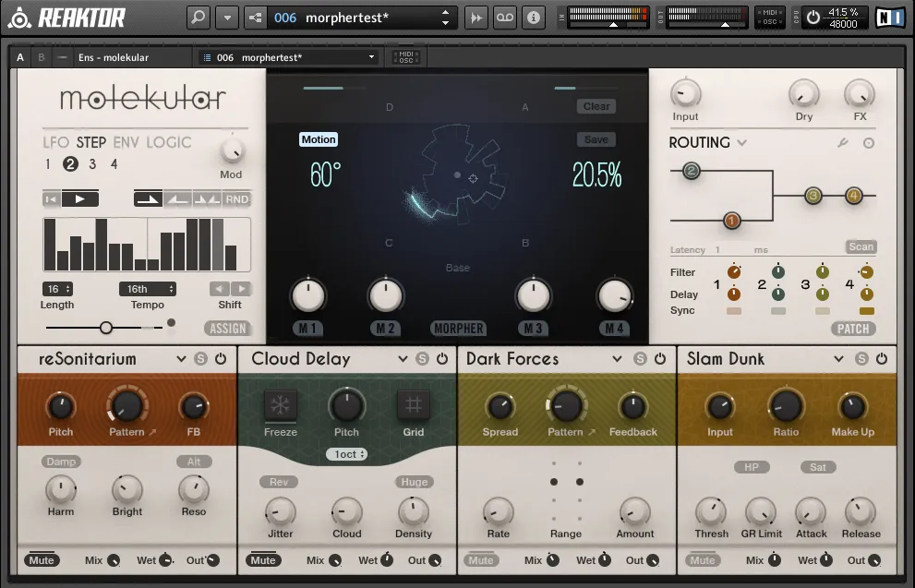This screenshot has height=588, width=915.
Task: Toggle the audio engine power button
Action: click(x=813, y=18)
